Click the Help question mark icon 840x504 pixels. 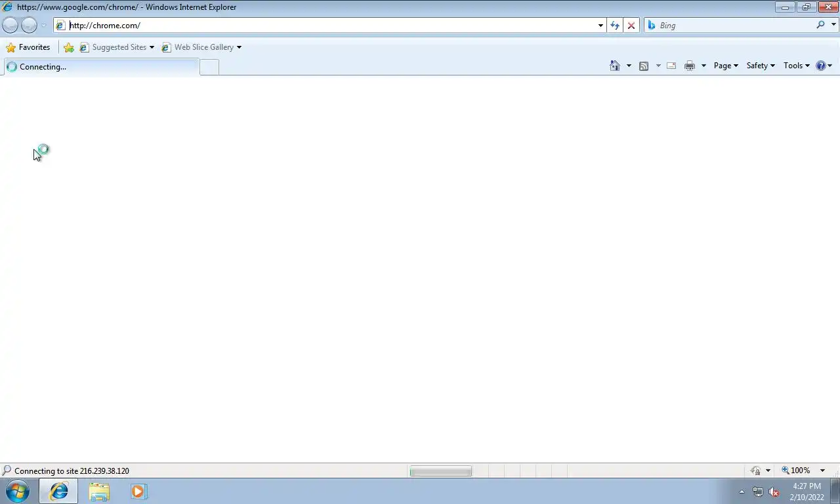pyautogui.click(x=820, y=66)
